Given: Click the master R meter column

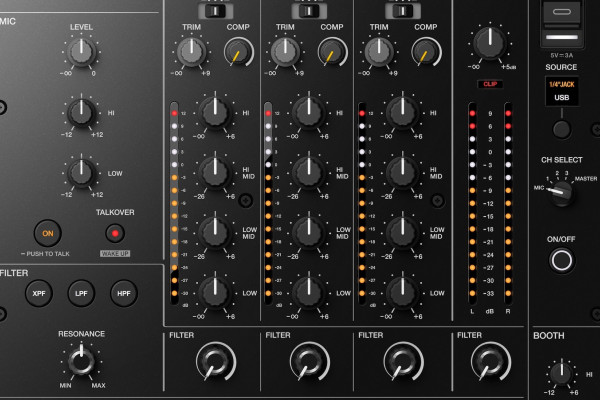Looking at the screenshot, I should point(508,203).
